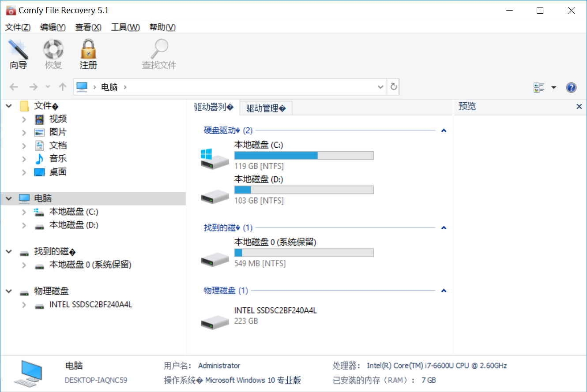
Task: Navigate up one level arrow
Action: (x=63, y=87)
